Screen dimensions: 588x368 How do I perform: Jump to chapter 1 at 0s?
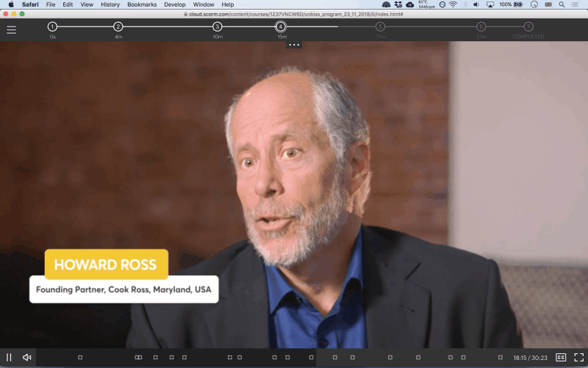coord(52,26)
